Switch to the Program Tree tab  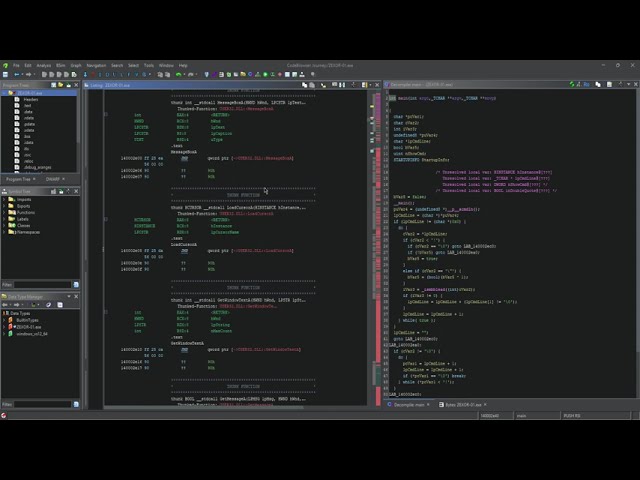[x=18, y=179]
